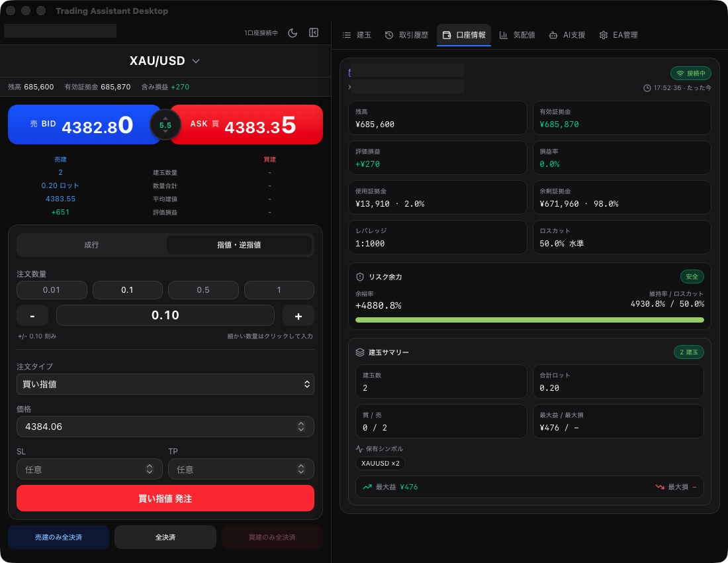Image resolution: width=728 pixels, height=563 pixels.
Task: Click the 建玉サマリー layers icon
Action: tap(360, 352)
